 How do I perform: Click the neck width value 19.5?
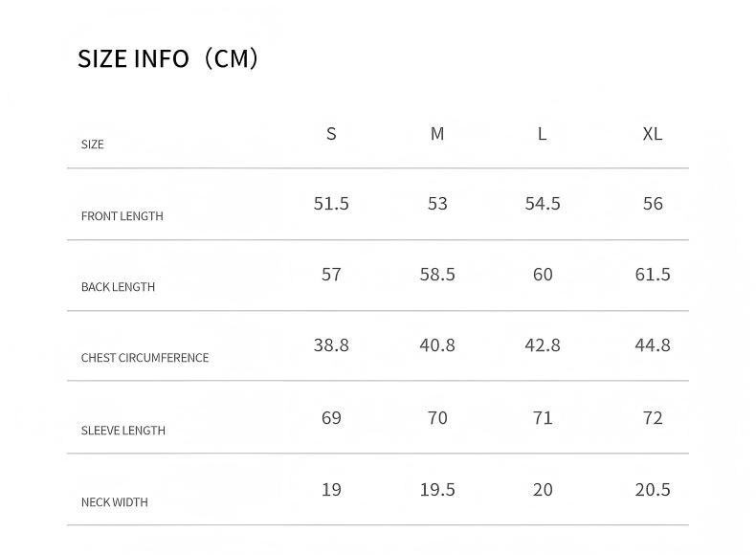tap(437, 490)
